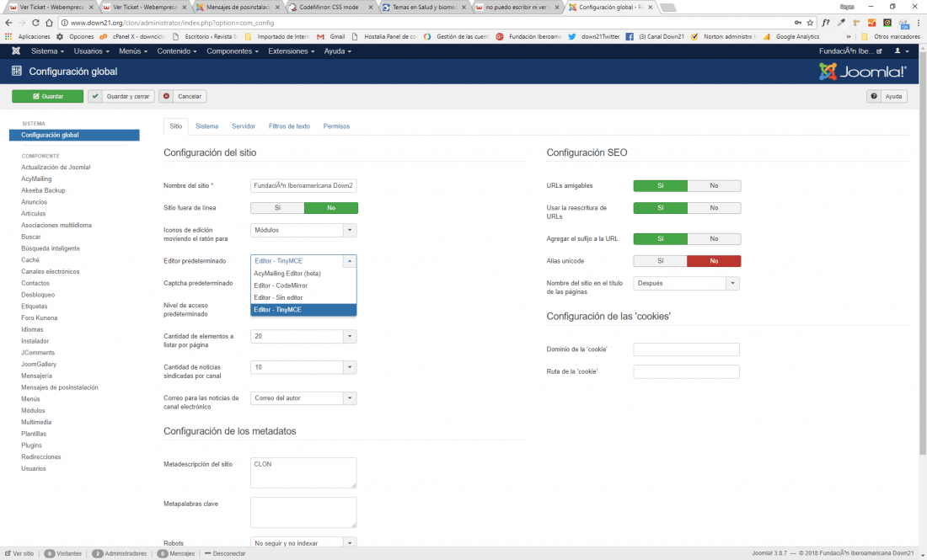Screen dimensions: 927x560
Task: Open Gmail bookmark
Action: click(331, 36)
